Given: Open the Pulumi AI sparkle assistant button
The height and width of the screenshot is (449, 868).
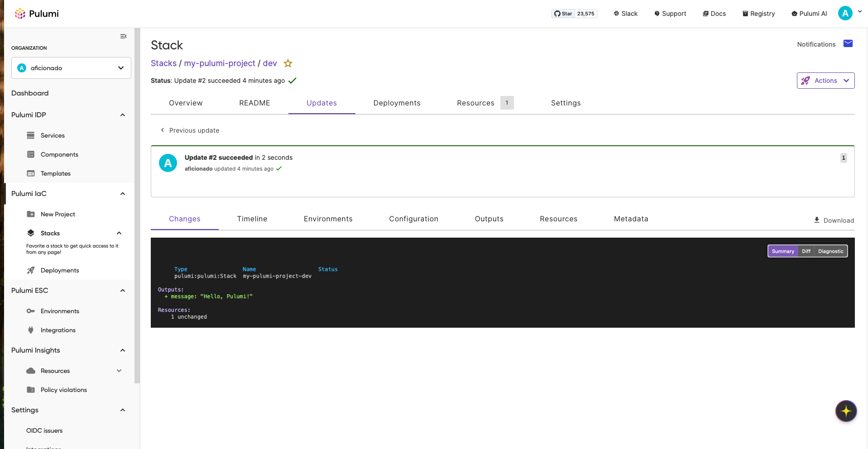Looking at the screenshot, I should (846, 411).
